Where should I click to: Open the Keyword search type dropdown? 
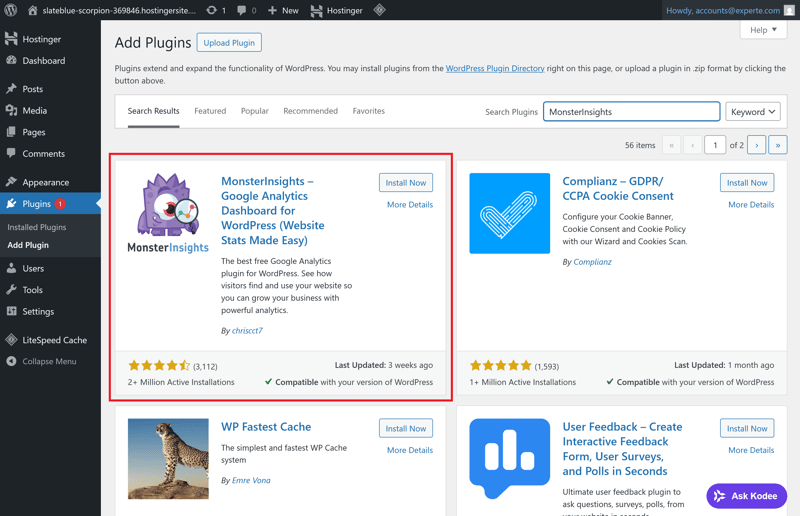[752, 112]
